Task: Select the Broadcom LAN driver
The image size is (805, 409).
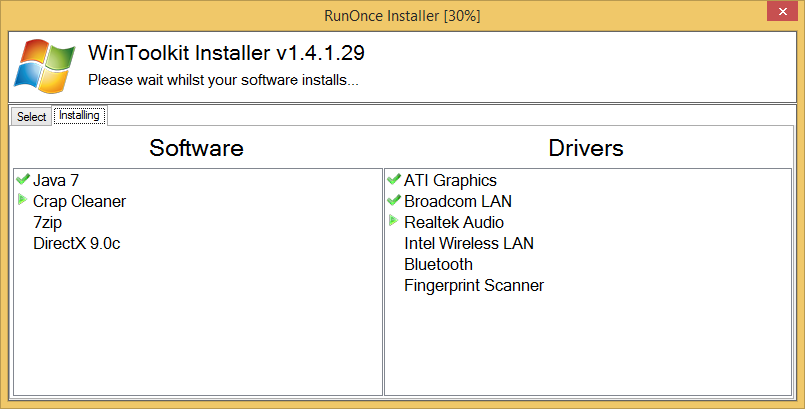Action: (x=458, y=202)
